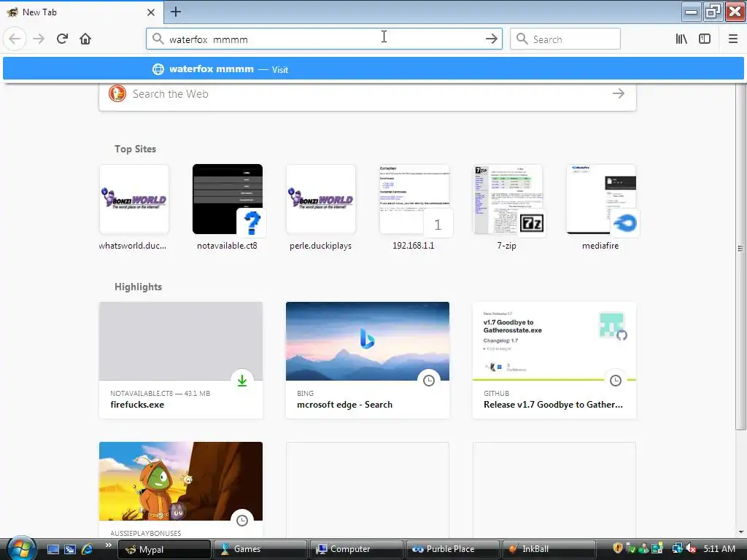Click the 5:11 AM taskbar clock
This screenshot has width=747, height=560.
[719, 548]
